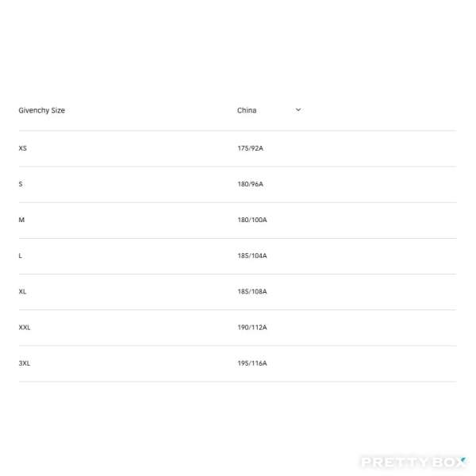The image size is (476, 476).
Task: Click the 175/92A China size value
Action: tap(250, 148)
